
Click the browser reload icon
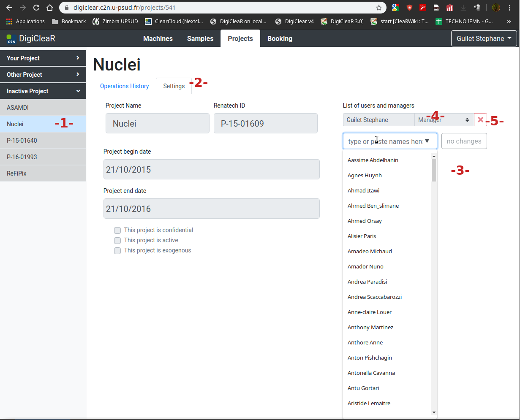click(x=36, y=8)
